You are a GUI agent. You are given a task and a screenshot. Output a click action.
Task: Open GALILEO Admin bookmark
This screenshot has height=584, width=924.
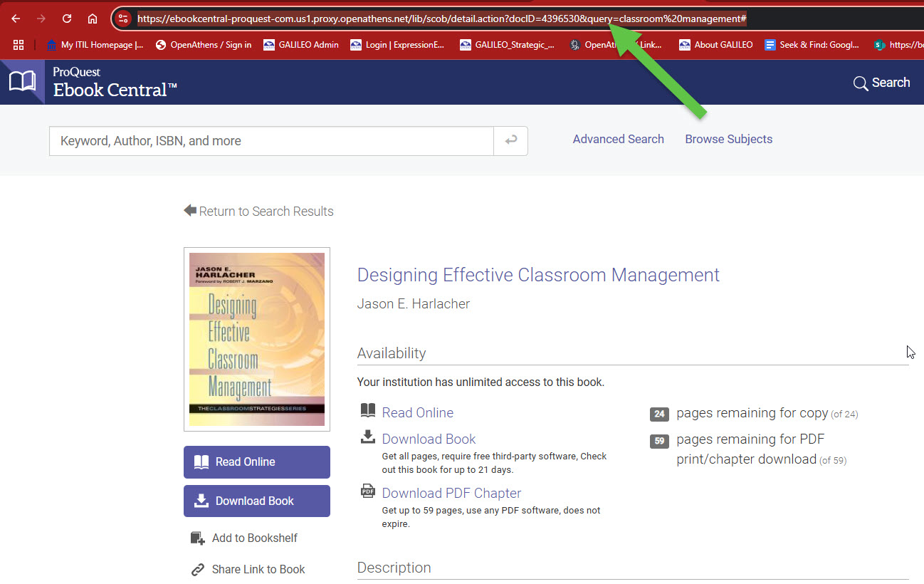tap(301, 45)
